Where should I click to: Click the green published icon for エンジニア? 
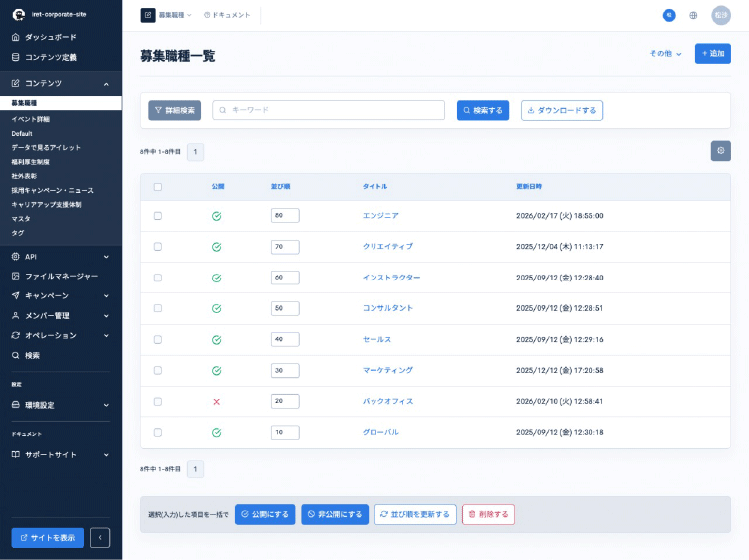[216, 216]
